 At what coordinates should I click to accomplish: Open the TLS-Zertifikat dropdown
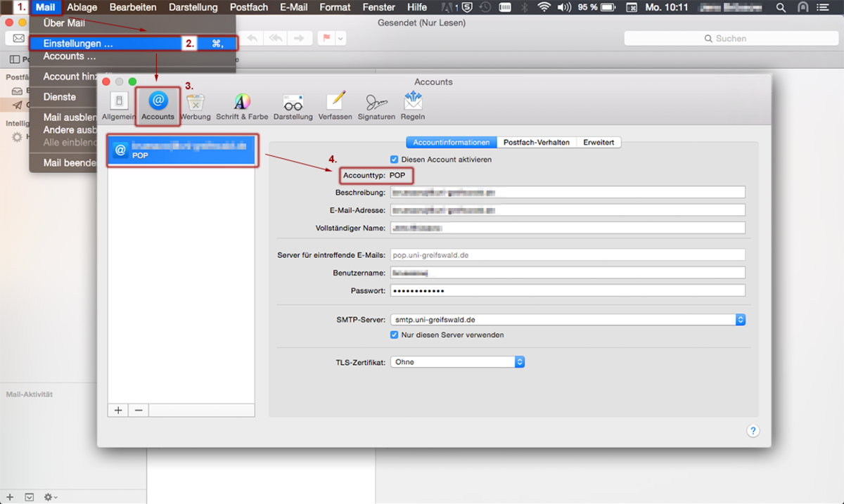click(520, 362)
